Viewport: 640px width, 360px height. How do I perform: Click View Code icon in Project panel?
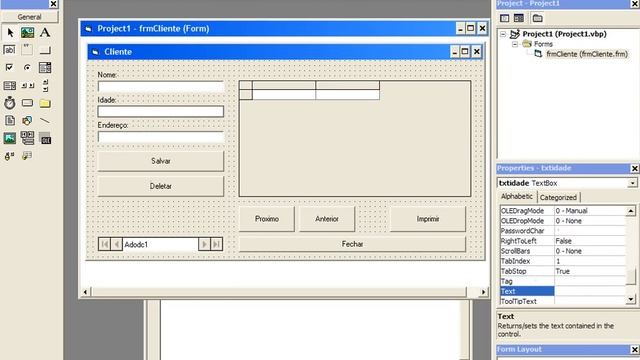(x=504, y=18)
